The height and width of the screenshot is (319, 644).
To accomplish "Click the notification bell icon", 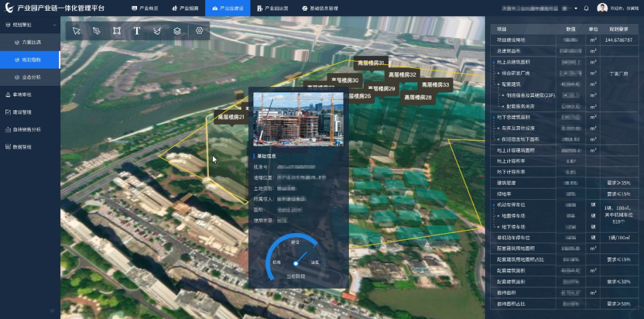I will click(586, 8).
